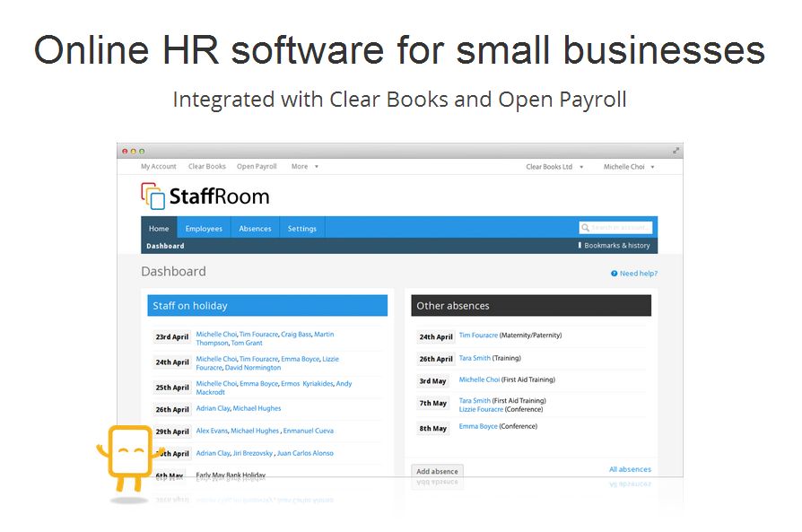This screenshot has height=532, width=802.
Task: Click Michael Hughes in the 29th April row
Action: tap(255, 431)
